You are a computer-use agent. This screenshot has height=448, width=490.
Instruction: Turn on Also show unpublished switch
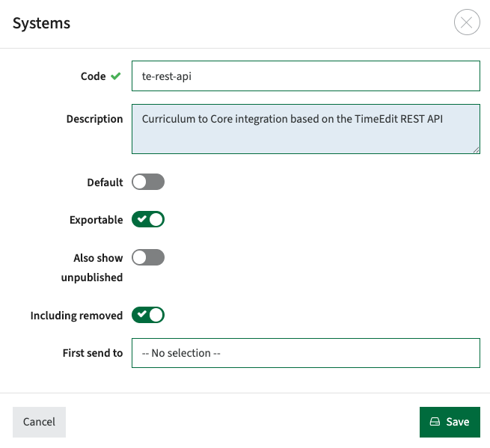pyautogui.click(x=148, y=257)
